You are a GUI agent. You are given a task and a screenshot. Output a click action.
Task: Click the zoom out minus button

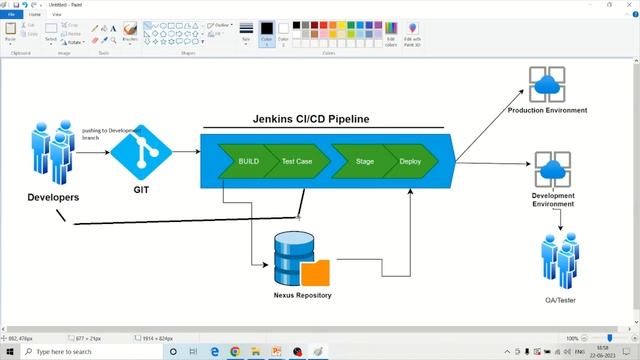point(584,338)
